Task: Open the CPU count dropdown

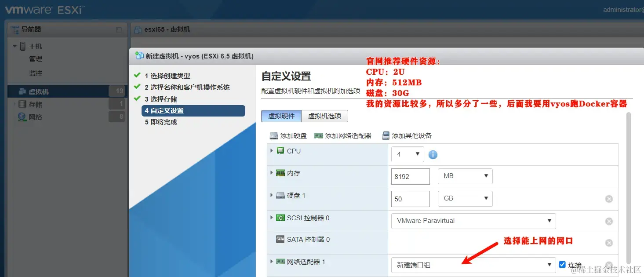Action: [408, 154]
